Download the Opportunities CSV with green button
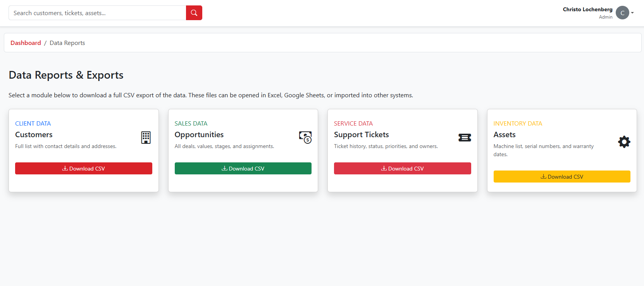This screenshot has width=644, height=286. pos(243,169)
